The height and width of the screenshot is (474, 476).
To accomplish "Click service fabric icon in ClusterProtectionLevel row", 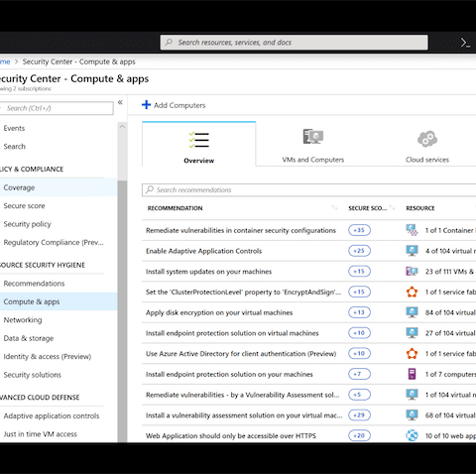I will 412,292.
